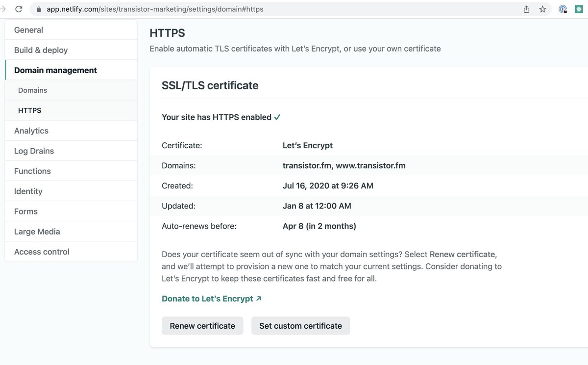
Task: Click Set custom certificate button
Action: 300,326
